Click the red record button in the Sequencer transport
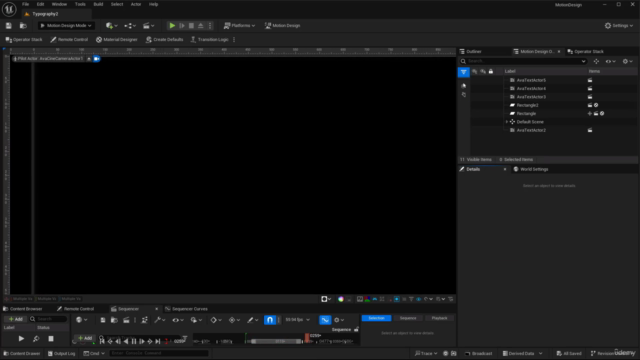640x360 pixels. (166, 341)
